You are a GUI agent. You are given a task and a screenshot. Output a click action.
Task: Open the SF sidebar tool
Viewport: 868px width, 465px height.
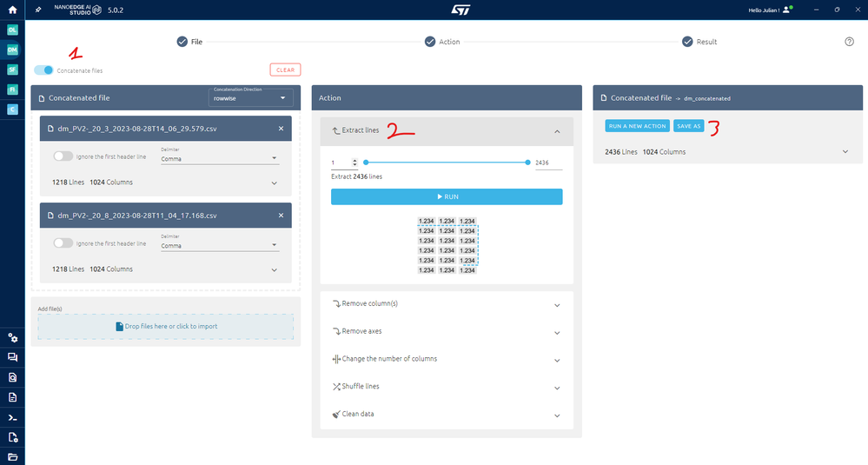point(12,70)
